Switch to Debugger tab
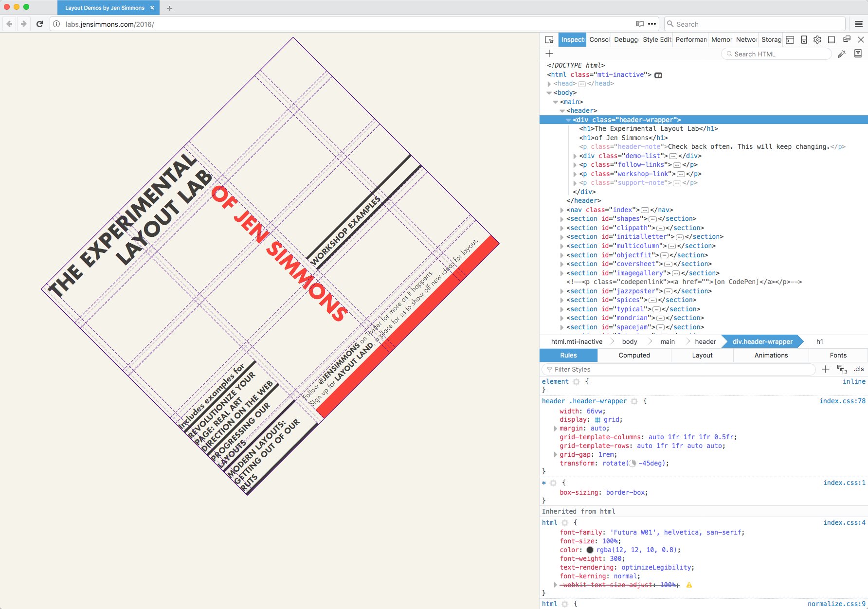The image size is (868, 609). 626,40
